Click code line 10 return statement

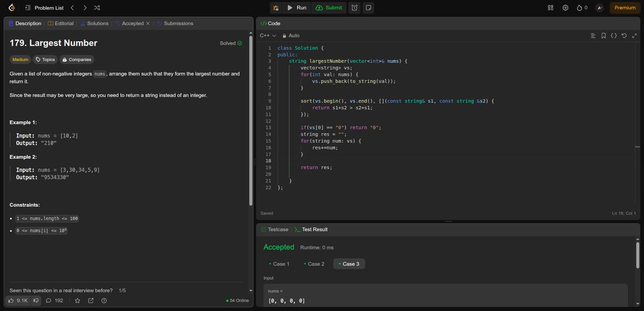(x=342, y=108)
